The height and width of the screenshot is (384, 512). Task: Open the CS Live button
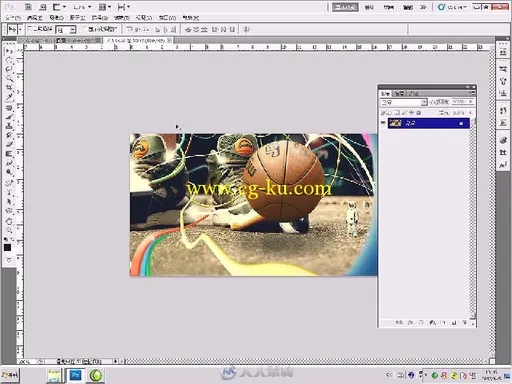tap(452, 7)
